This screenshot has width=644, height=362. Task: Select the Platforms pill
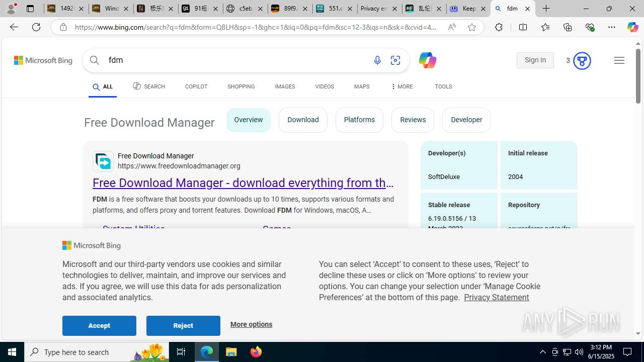[x=359, y=120]
